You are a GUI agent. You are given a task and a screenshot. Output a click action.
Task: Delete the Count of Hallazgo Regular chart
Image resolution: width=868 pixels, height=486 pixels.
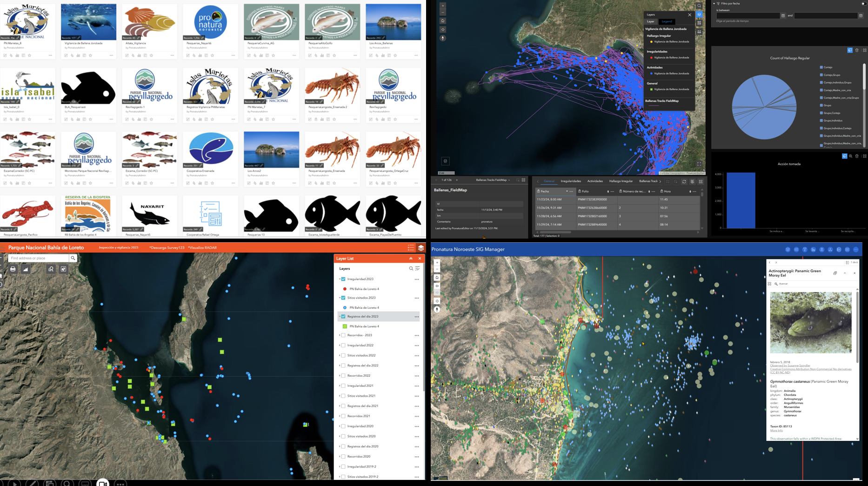click(x=857, y=50)
